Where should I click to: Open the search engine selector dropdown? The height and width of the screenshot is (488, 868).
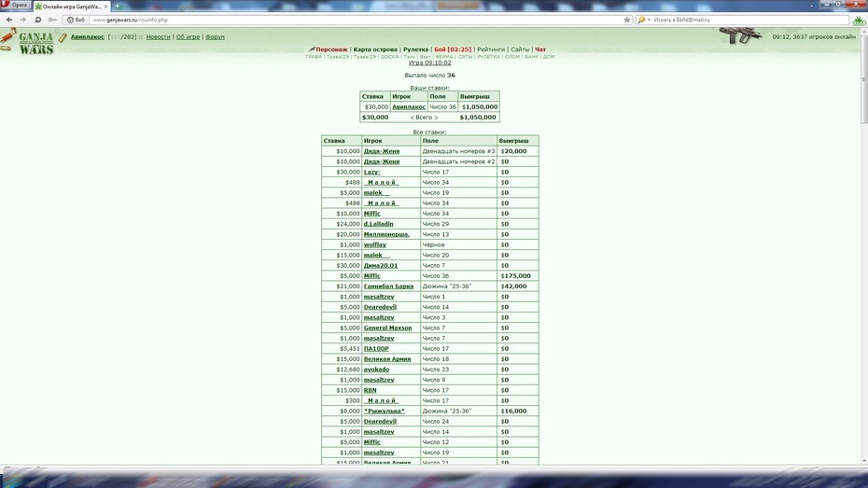[x=643, y=20]
